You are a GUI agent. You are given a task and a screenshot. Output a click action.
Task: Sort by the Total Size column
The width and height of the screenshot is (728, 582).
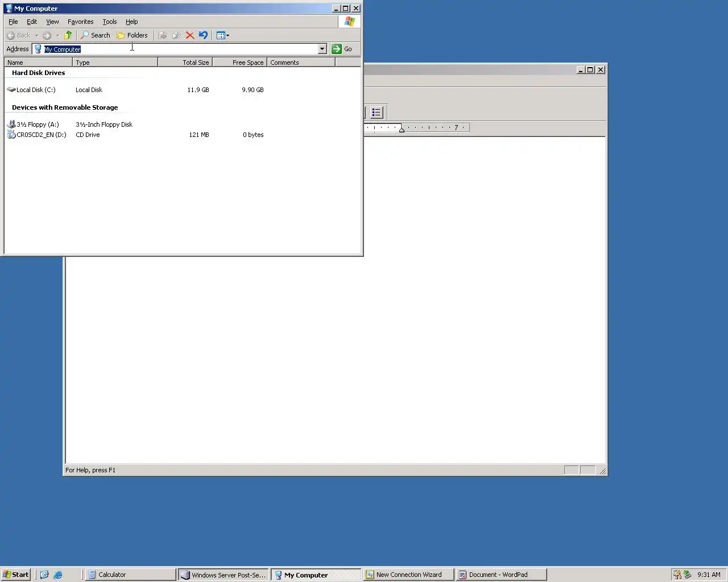[x=185, y=63]
